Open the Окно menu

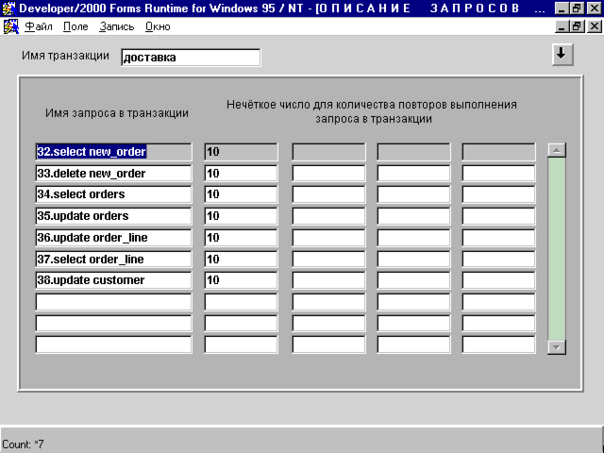[158, 27]
